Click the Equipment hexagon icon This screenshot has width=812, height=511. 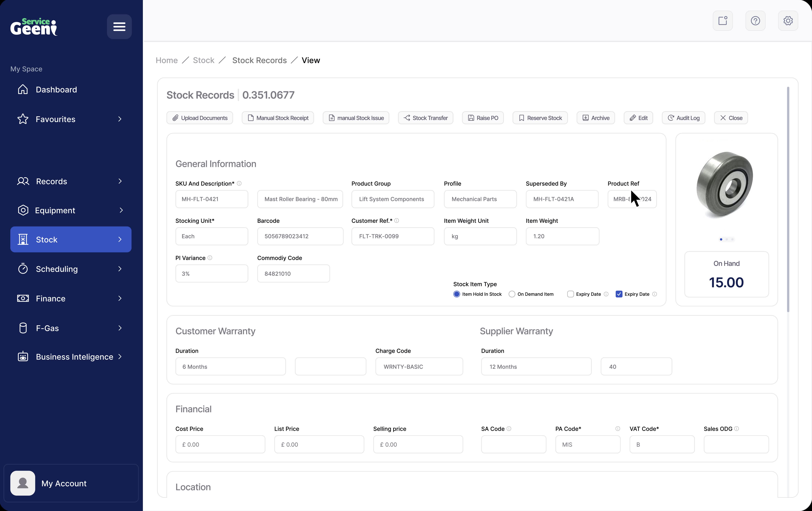[x=23, y=210]
